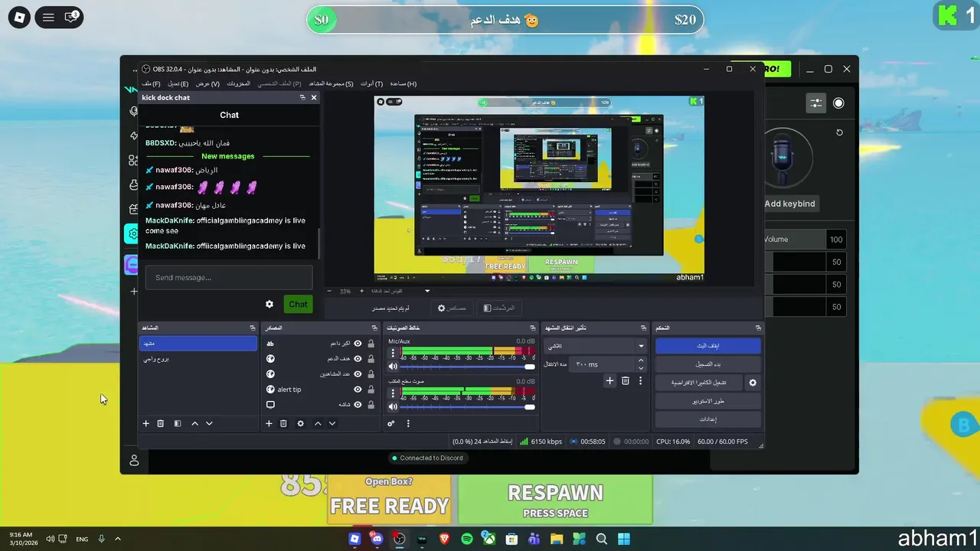
Task: Click the Volume value field showing 100
Action: 836,240
